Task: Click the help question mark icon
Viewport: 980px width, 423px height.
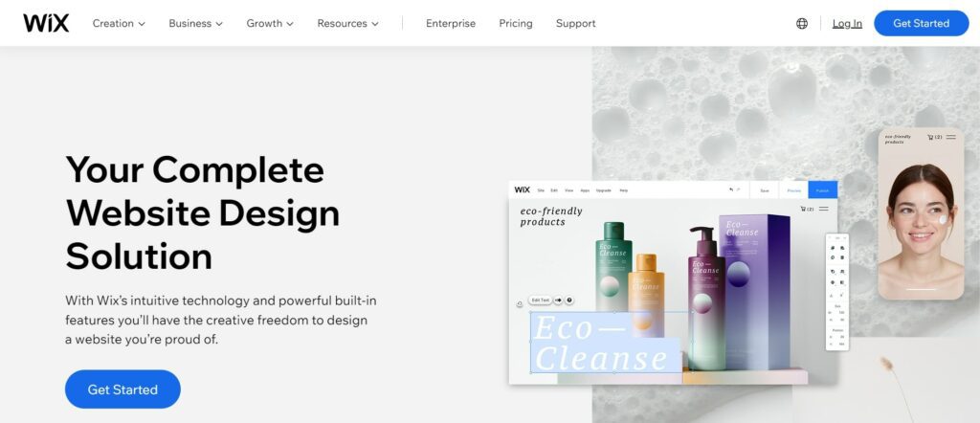Action: [569, 301]
